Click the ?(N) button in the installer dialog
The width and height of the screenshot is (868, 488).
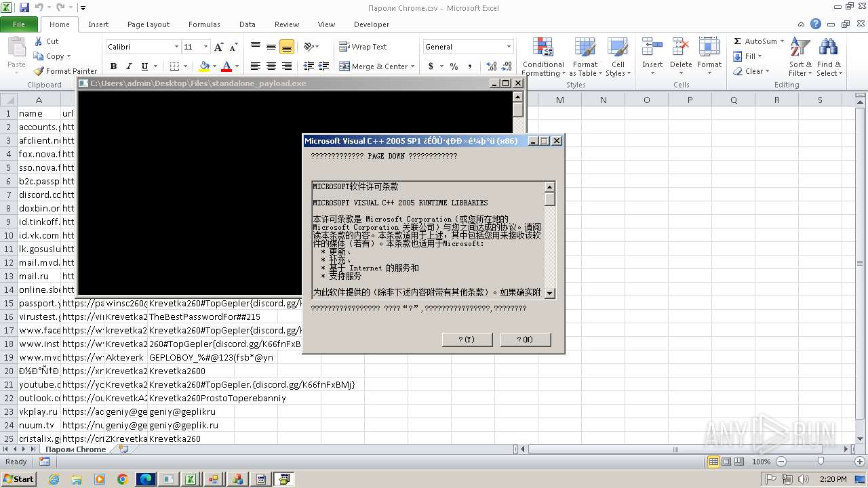click(526, 340)
